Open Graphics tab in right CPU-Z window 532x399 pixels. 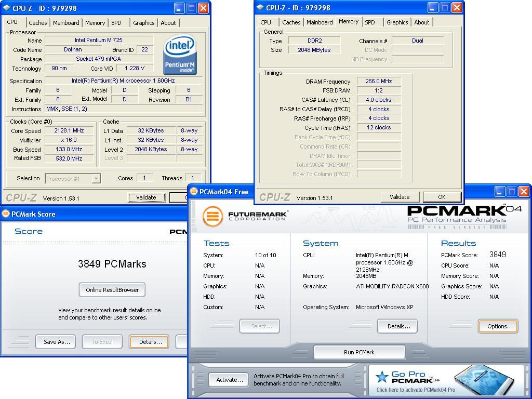397,22
